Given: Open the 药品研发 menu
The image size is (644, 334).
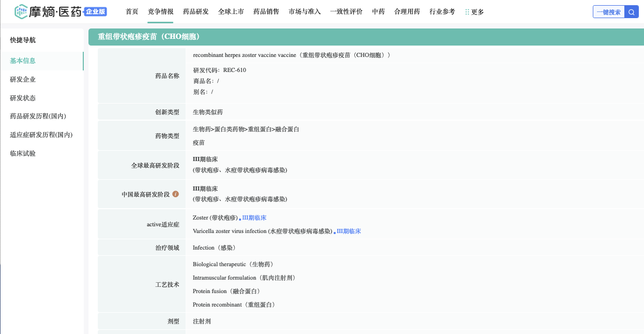Looking at the screenshot, I should 196,11.
